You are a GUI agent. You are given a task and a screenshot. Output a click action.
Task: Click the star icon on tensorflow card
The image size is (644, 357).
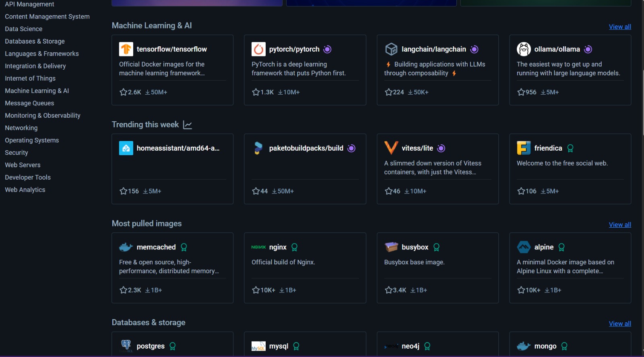123,92
